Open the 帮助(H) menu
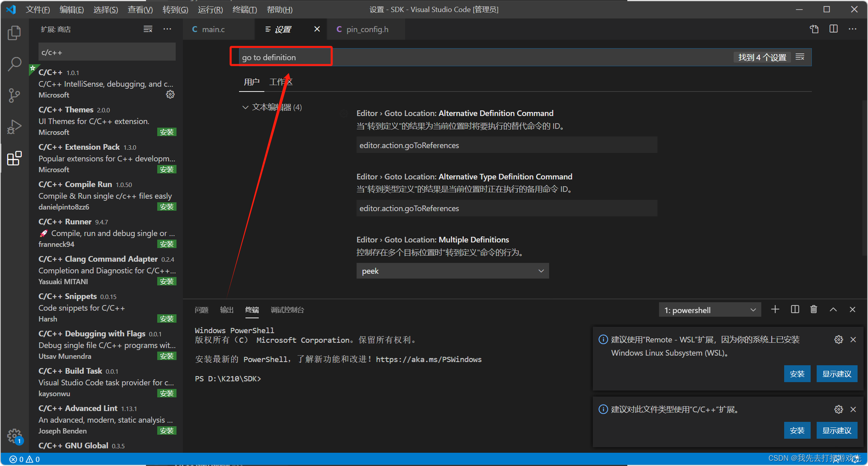 click(x=280, y=9)
